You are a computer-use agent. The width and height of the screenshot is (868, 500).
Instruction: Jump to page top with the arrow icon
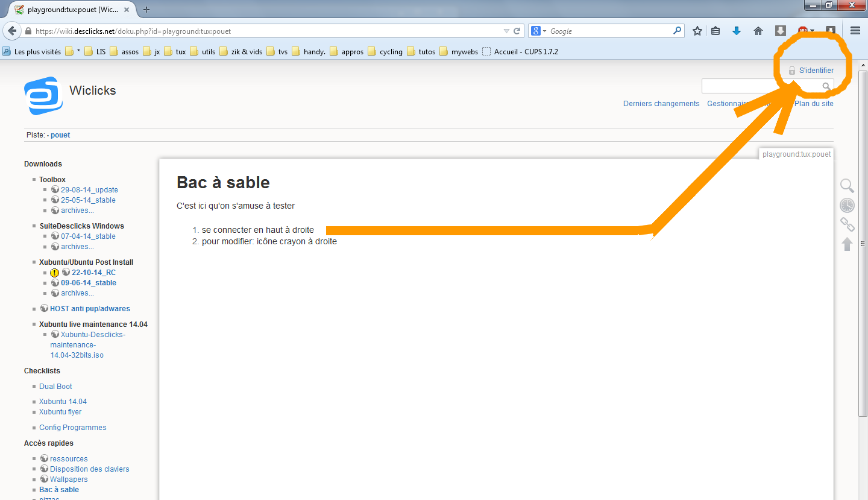pyautogui.click(x=847, y=244)
